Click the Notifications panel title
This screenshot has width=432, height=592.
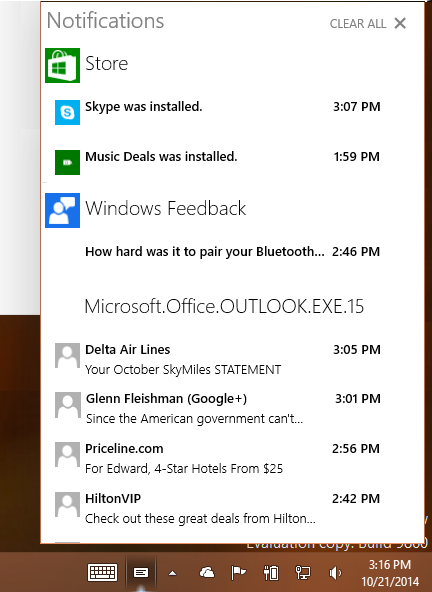105,20
